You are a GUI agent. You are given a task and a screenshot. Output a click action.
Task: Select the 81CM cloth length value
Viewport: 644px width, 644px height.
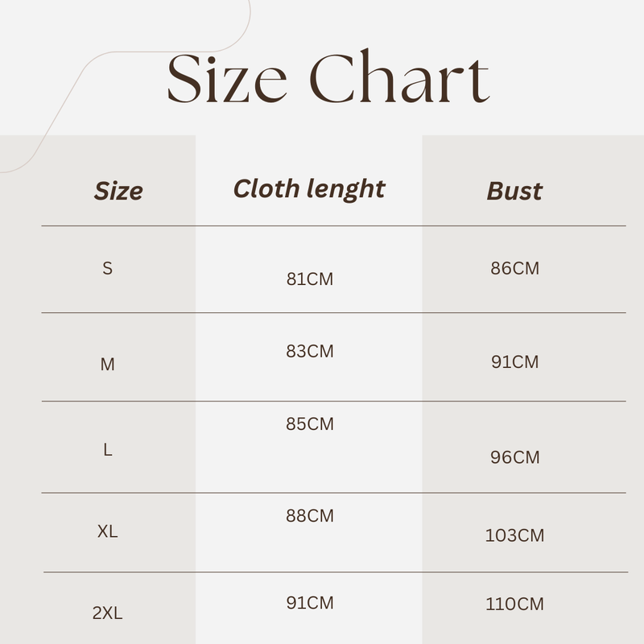(310, 279)
